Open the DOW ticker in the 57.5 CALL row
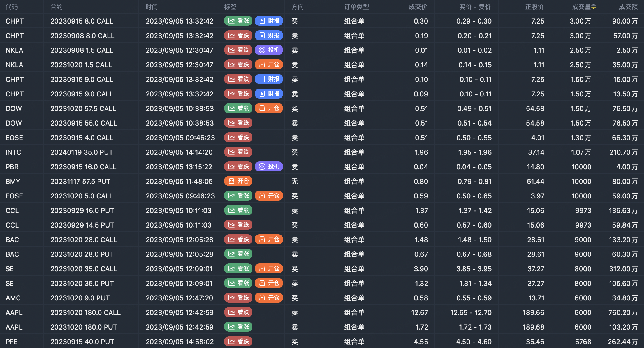The image size is (644, 348). (x=13, y=108)
